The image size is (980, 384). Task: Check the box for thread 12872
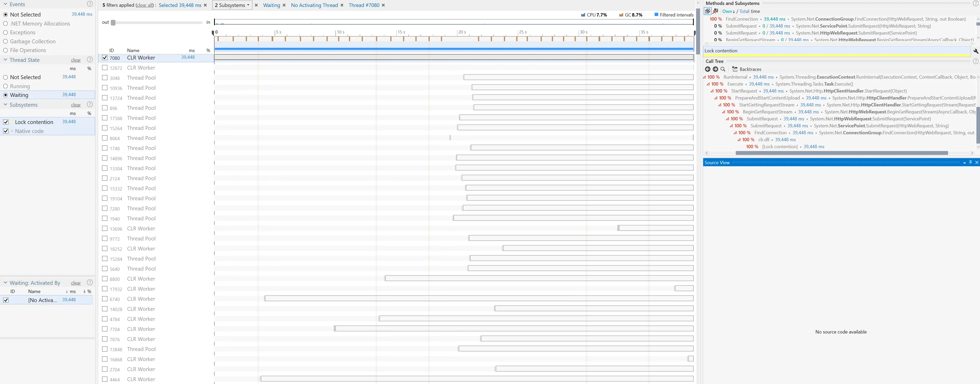pos(105,68)
